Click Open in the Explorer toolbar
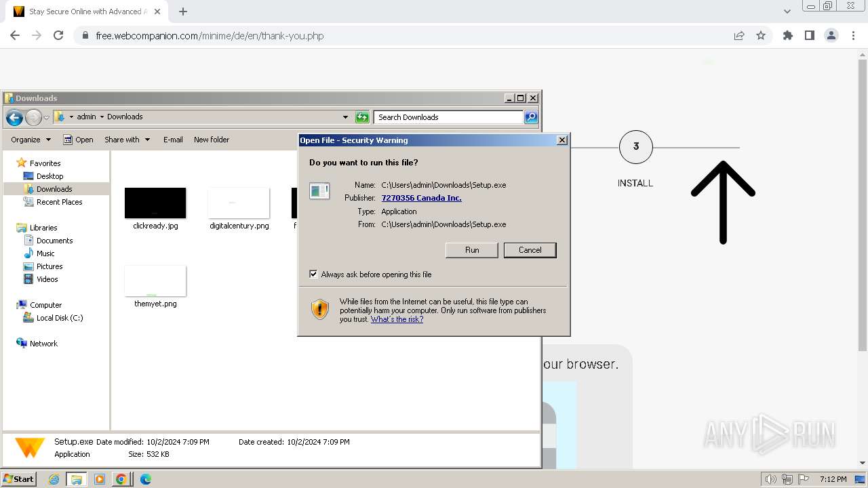Screen dimensions: 868x488 tap(78, 140)
